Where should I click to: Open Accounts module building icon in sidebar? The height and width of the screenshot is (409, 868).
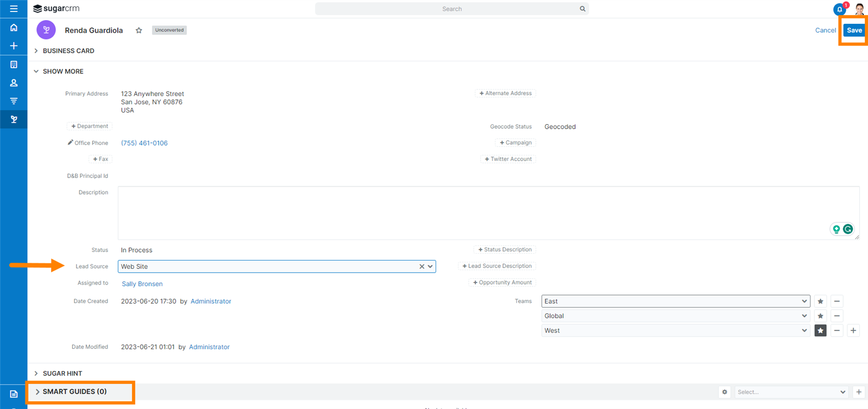click(14, 65)
